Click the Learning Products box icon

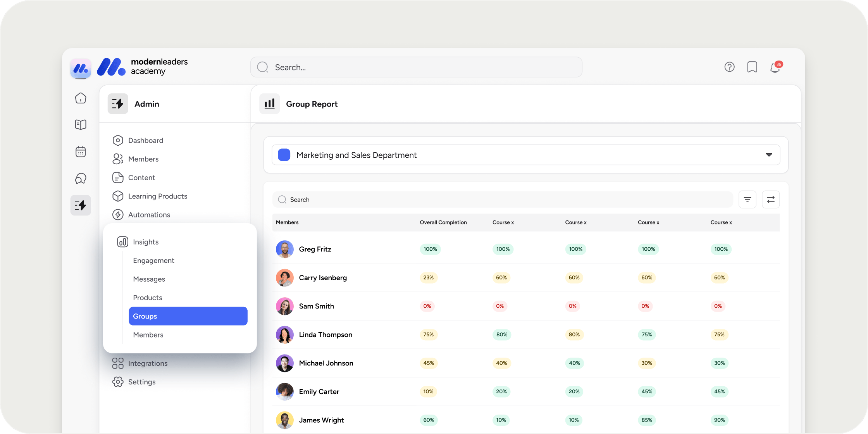(118, 196)
